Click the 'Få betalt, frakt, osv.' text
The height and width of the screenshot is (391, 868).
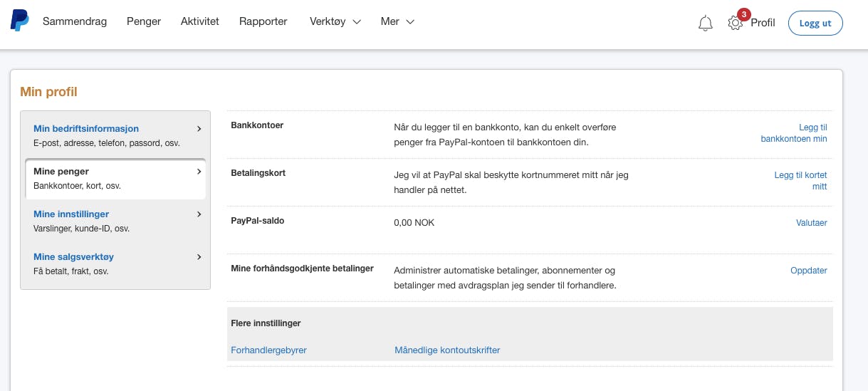[x=71, y=271]
